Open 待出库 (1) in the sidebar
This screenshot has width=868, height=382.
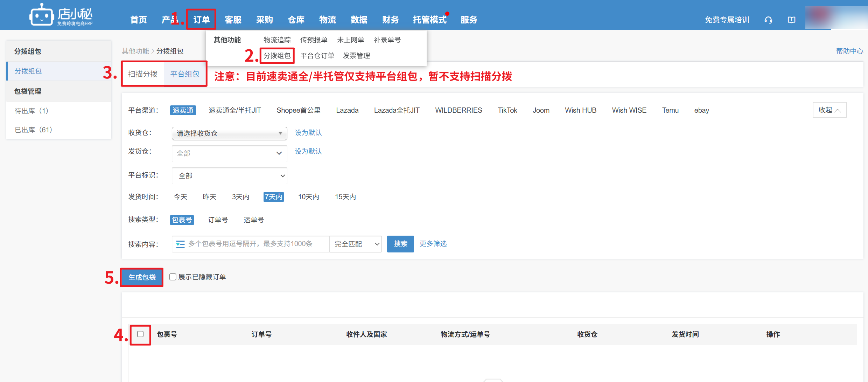[x=31, y=111]
